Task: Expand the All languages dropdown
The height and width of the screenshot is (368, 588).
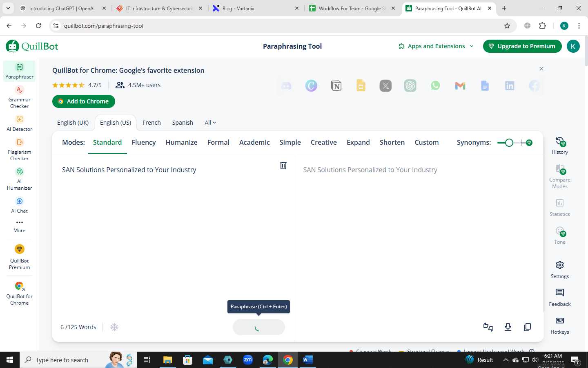Action: (210, 123)
